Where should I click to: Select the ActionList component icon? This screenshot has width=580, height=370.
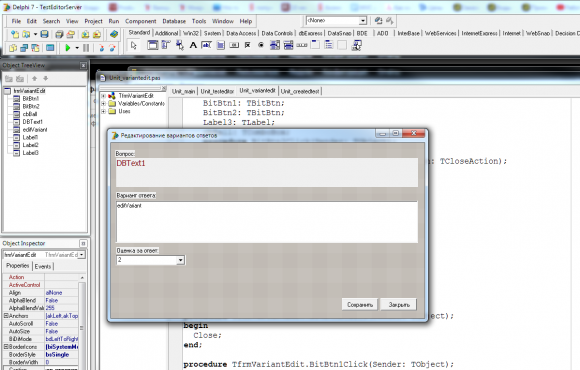click(357, 45)
